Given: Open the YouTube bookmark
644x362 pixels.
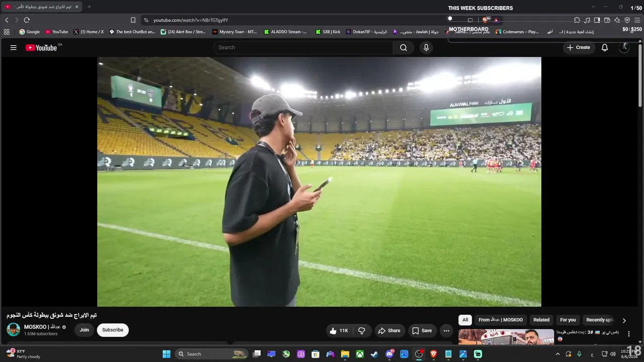Looking at the screenshot, I should [x=57, y=32].
